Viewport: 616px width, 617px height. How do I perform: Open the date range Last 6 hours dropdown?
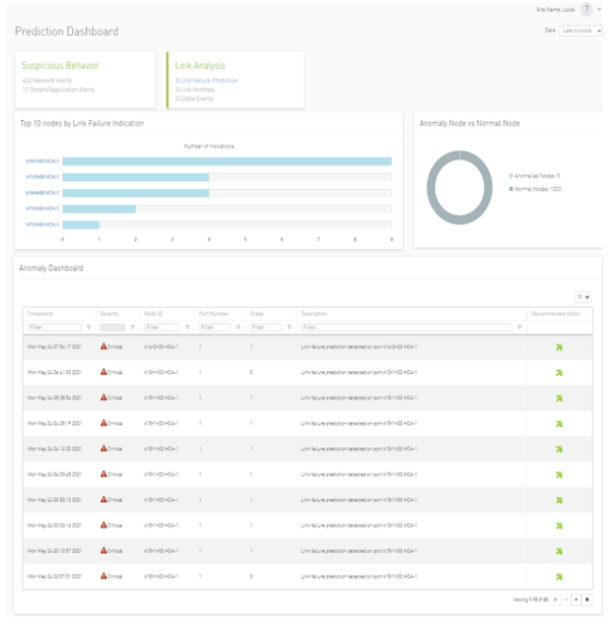point(581,31)
